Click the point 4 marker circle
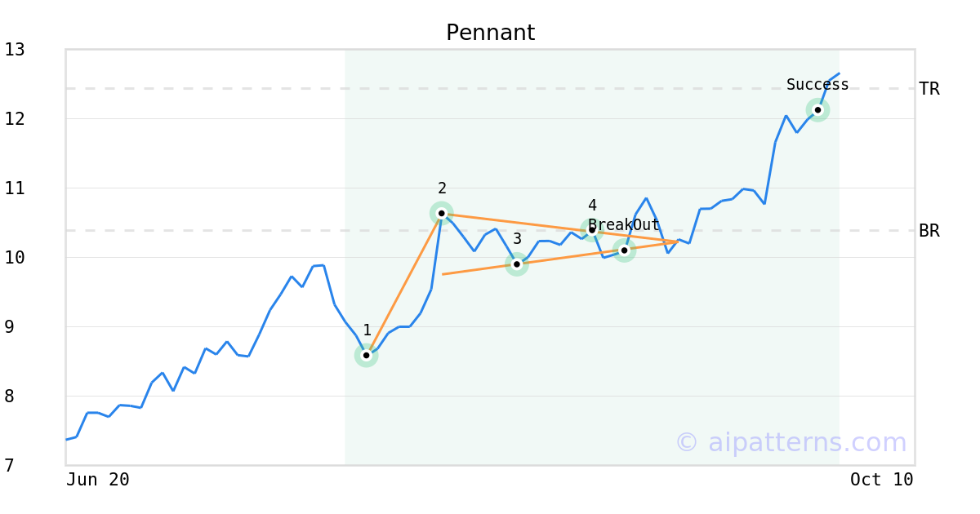Viewport: 980px width, 514px height. point(591,229)
